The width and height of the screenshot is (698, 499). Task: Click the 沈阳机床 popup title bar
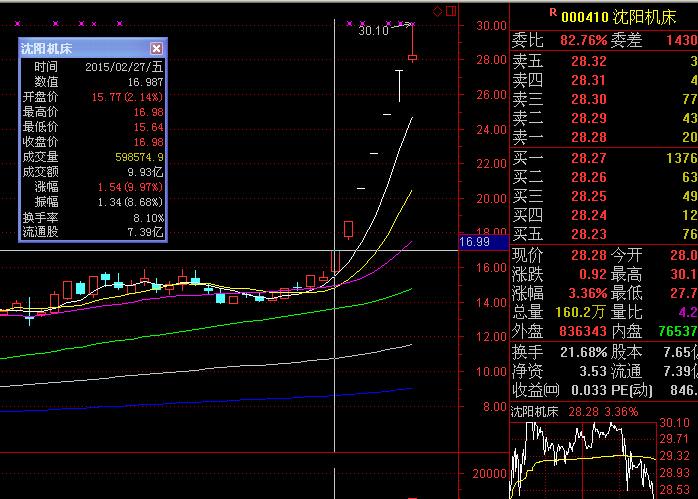pyautogui.click(x=80, y=48)
